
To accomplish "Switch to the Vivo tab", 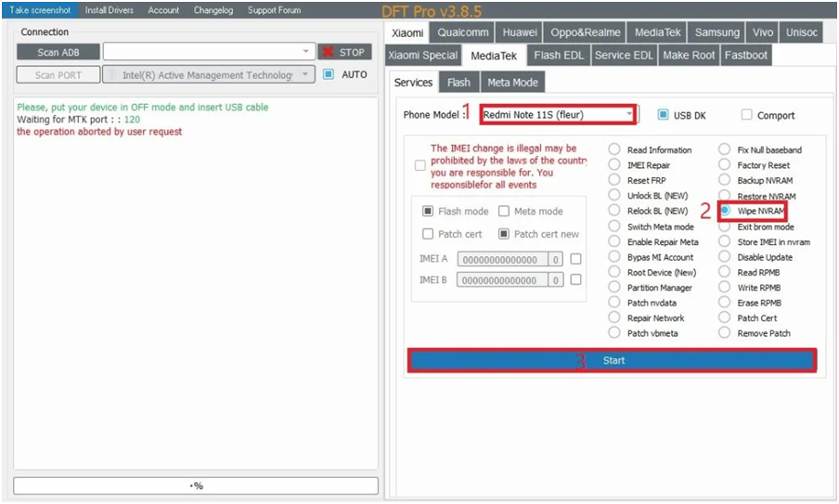I will pos(763,32).
